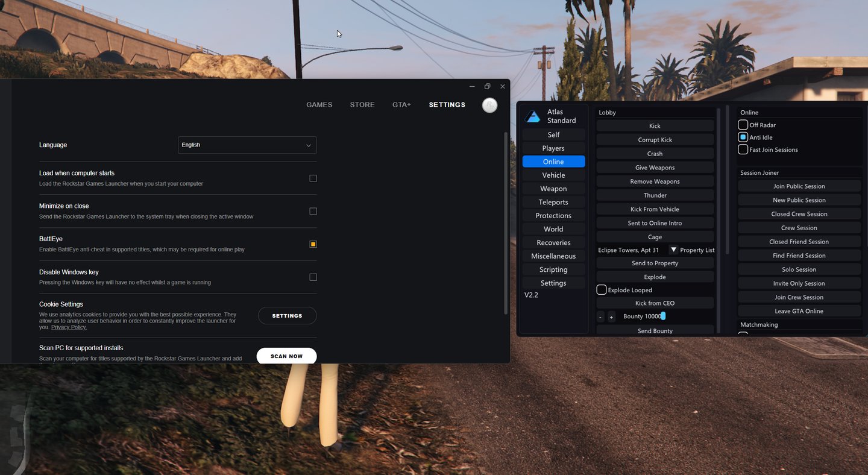
Task: Click the Find Friend Session button
Action: [799, 256]
